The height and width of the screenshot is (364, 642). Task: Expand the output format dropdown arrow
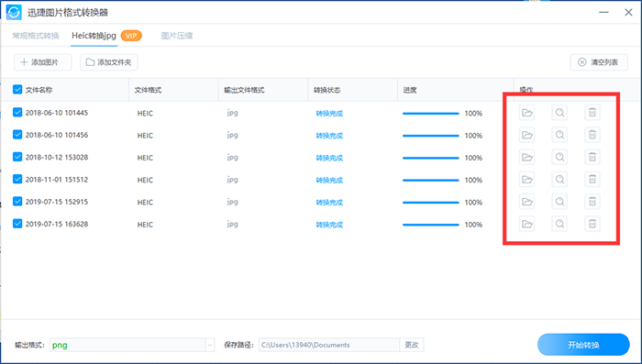(x=210, y=345)
